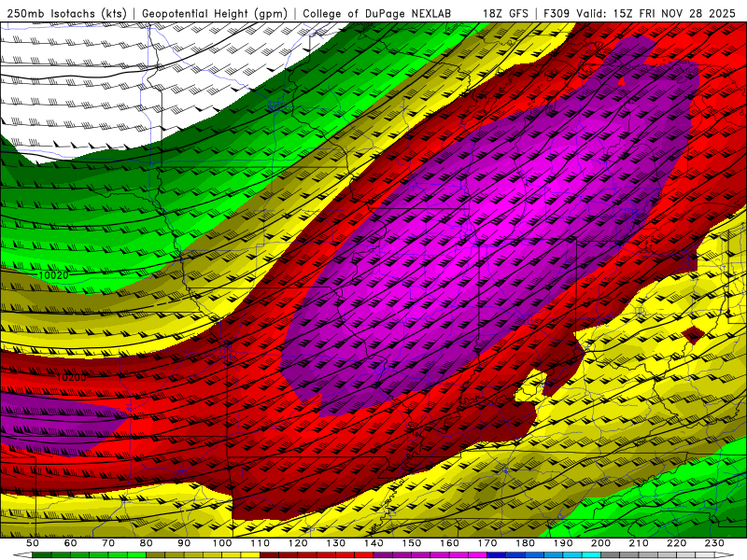Click the dark maroon swatch under the 110 label

(269, 555)
